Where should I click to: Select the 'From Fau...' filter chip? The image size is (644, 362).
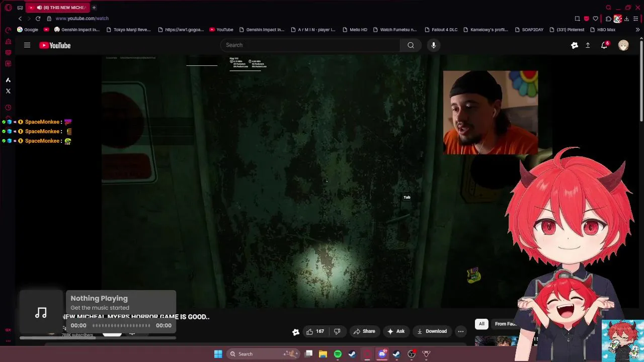(x=506, y=324)
